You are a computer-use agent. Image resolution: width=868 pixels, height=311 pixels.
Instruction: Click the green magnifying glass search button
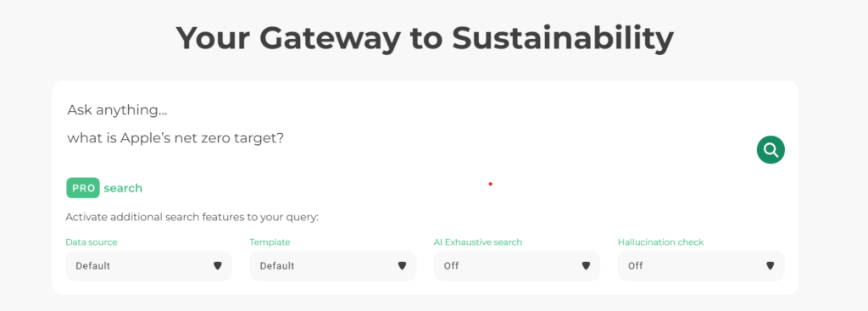tap(771, 149)
